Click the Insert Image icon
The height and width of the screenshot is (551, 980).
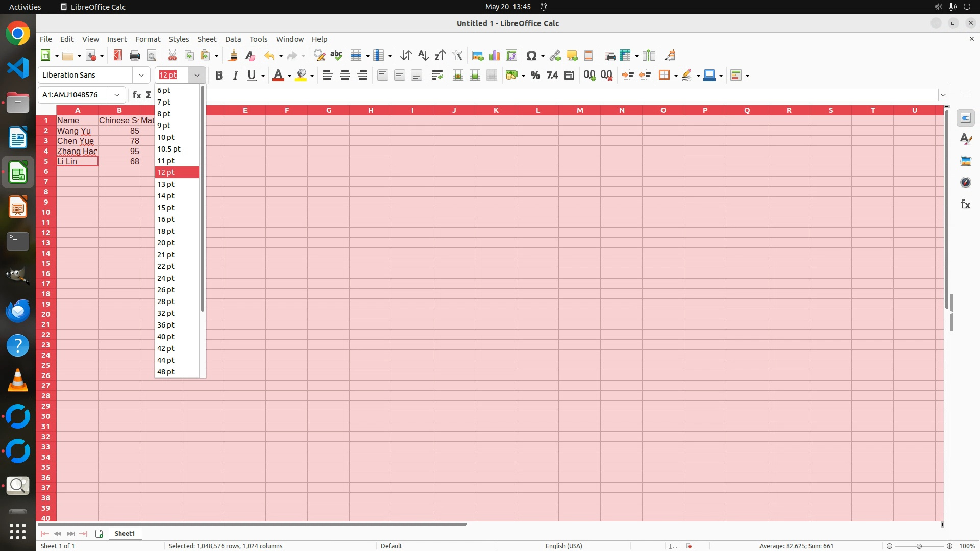[478, 56]
